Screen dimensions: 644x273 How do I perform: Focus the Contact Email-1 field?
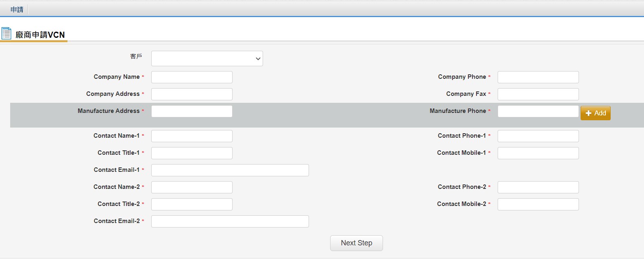coord(230,170)
